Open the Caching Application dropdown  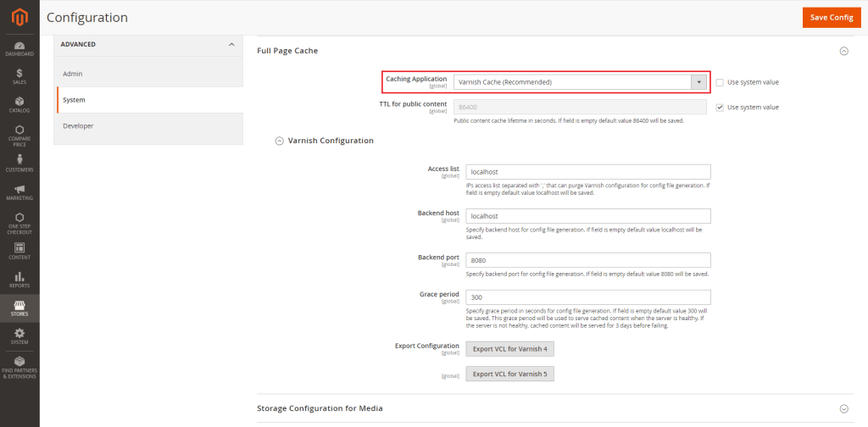(580, 82)
